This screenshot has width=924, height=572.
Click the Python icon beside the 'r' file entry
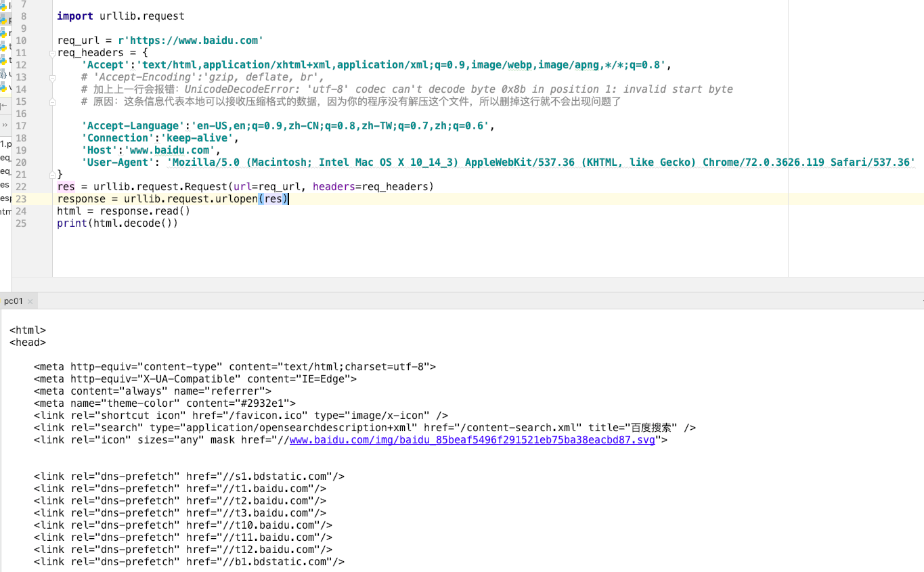coord(4,32)
